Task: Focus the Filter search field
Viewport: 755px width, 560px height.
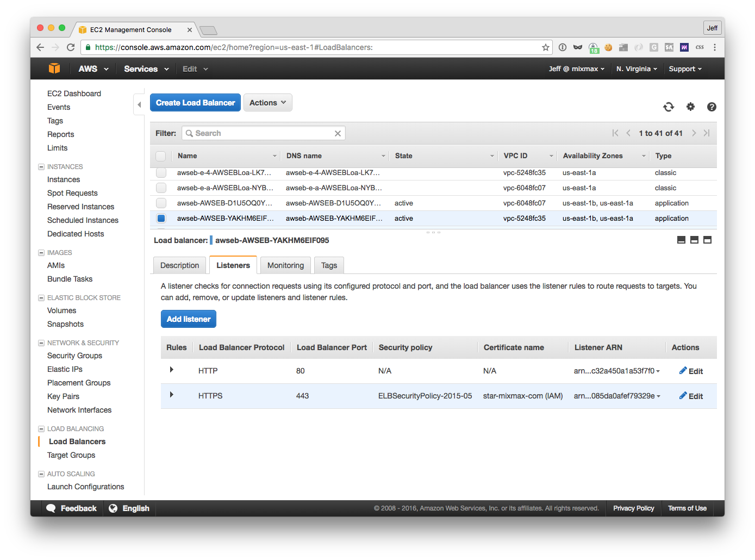Action: 264,133
